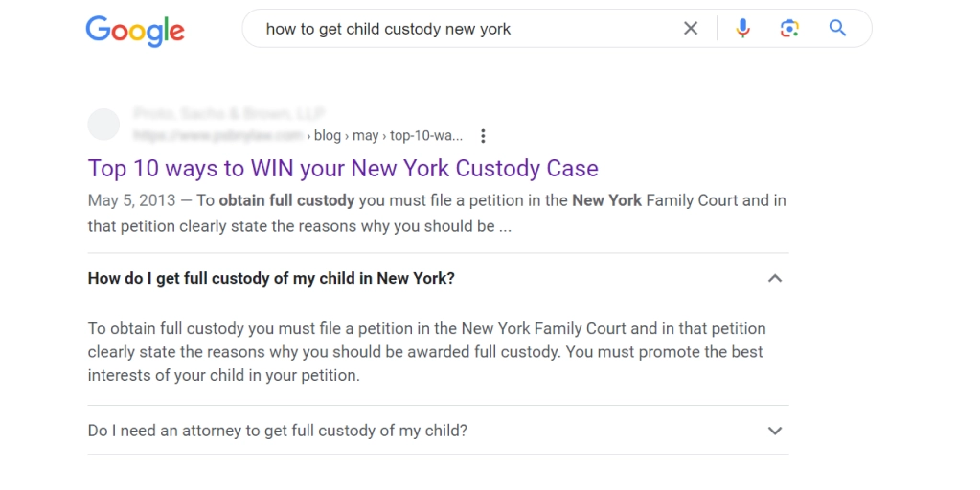Click the question 'How do I get full custody of my child in New York?'
Image resolution: width=980 pixels, height=490 pixels.
[271, 278]
